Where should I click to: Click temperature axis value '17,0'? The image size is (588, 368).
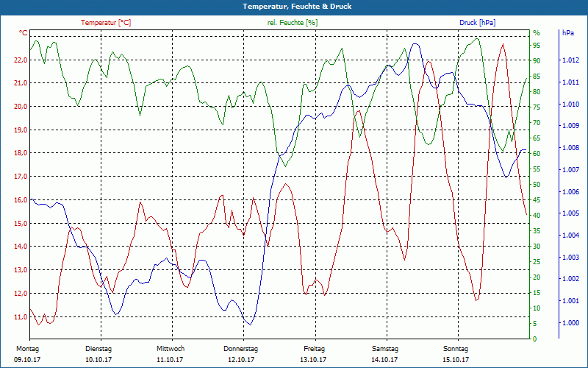pyautogui.click(x=21, y=177)
